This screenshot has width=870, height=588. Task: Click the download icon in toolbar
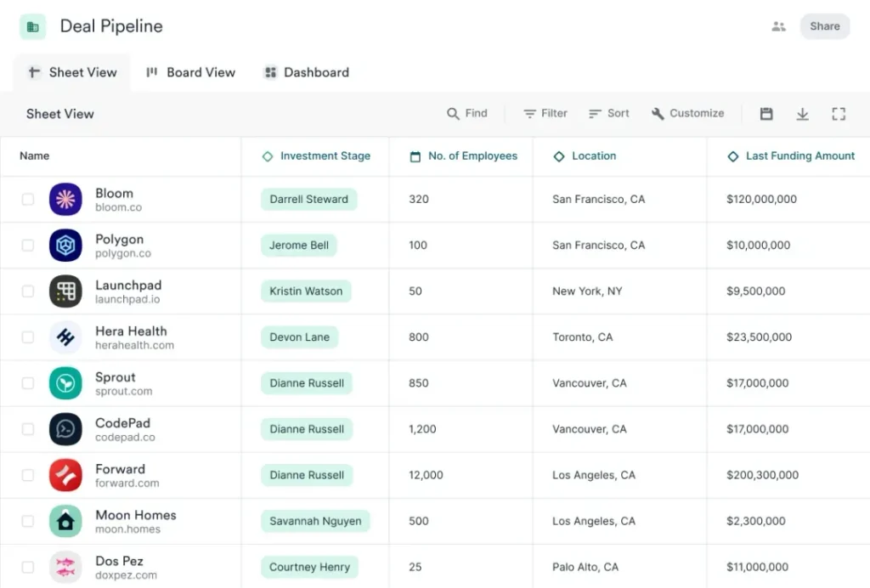[x=802, y=114]
